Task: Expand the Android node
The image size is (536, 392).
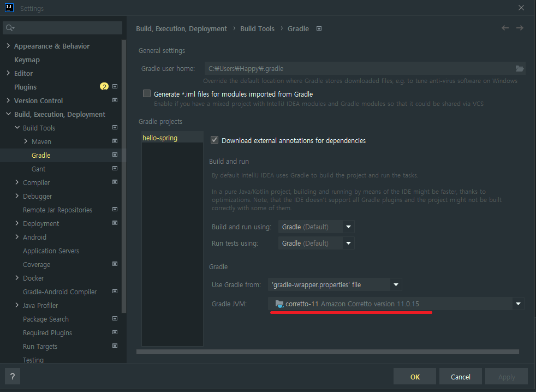Action: pyautogui.click(x=17, y=237)
